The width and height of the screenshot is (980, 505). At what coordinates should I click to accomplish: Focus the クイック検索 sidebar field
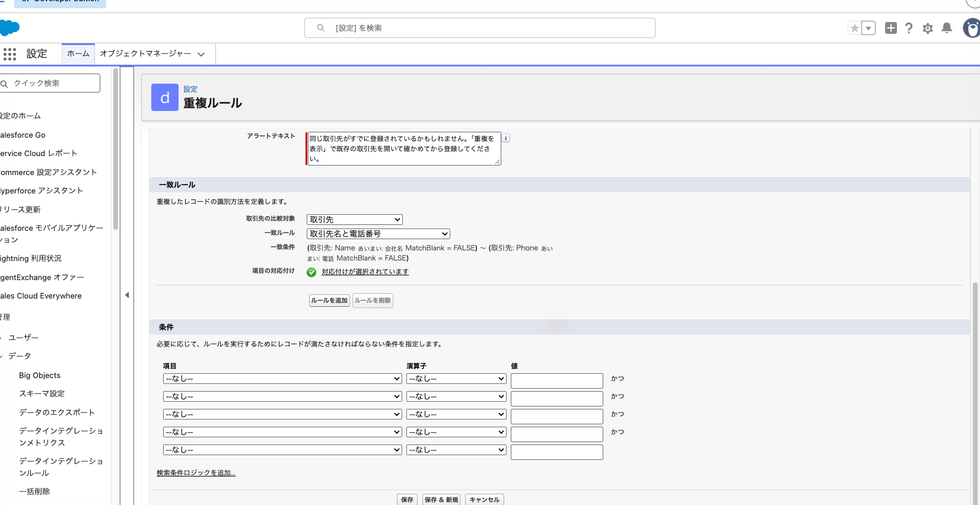(x=50, y=83)
